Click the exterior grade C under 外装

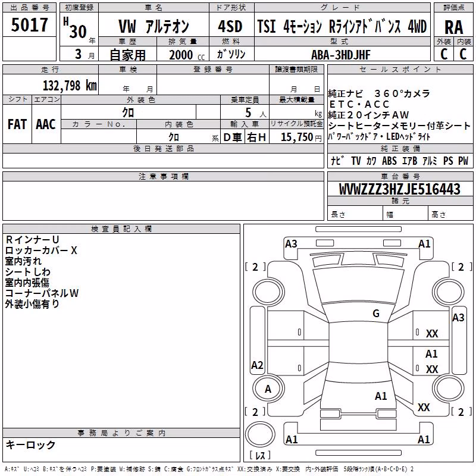pyautogui.click(x=444, y=54)
